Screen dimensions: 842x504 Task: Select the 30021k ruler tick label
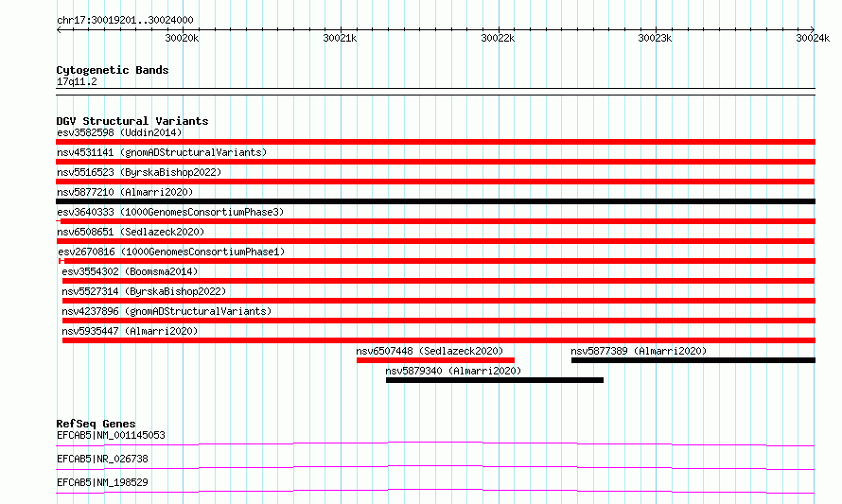point(340,38)
